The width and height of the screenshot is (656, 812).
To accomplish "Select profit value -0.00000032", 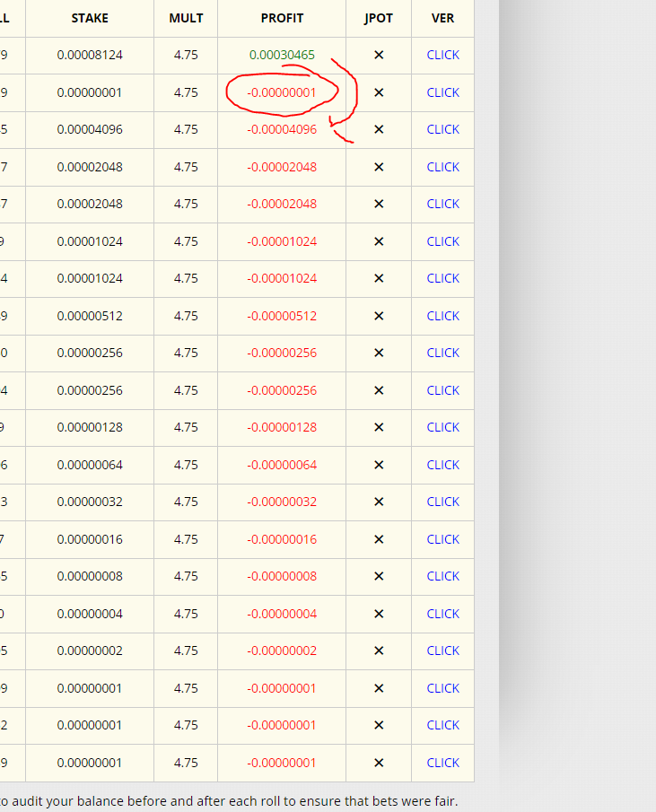I will pos(282,502).
